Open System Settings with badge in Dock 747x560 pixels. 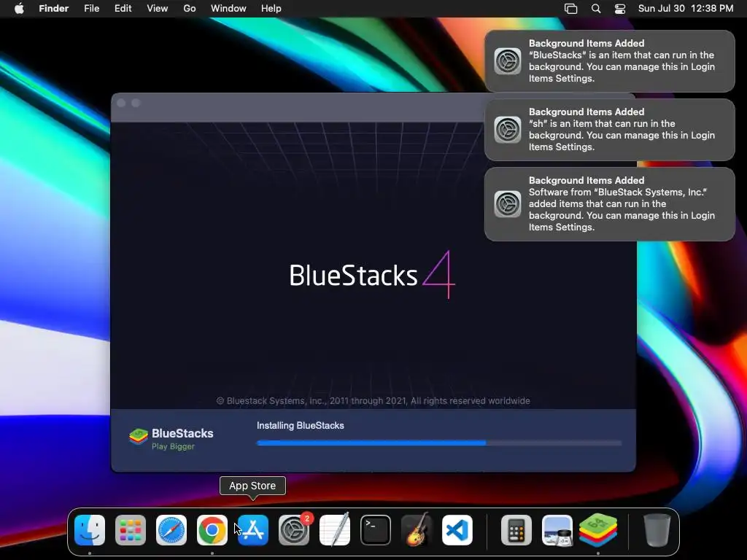click(x=294, y=530)
